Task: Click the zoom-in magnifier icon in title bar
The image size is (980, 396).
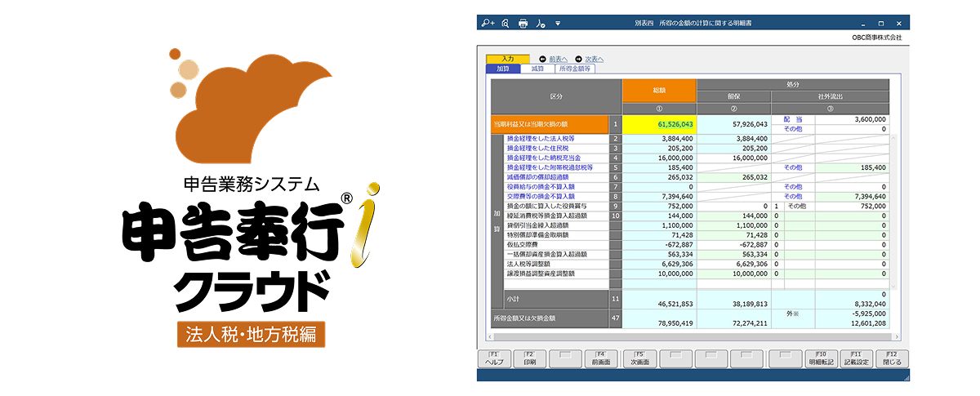Action: point(488,24)
